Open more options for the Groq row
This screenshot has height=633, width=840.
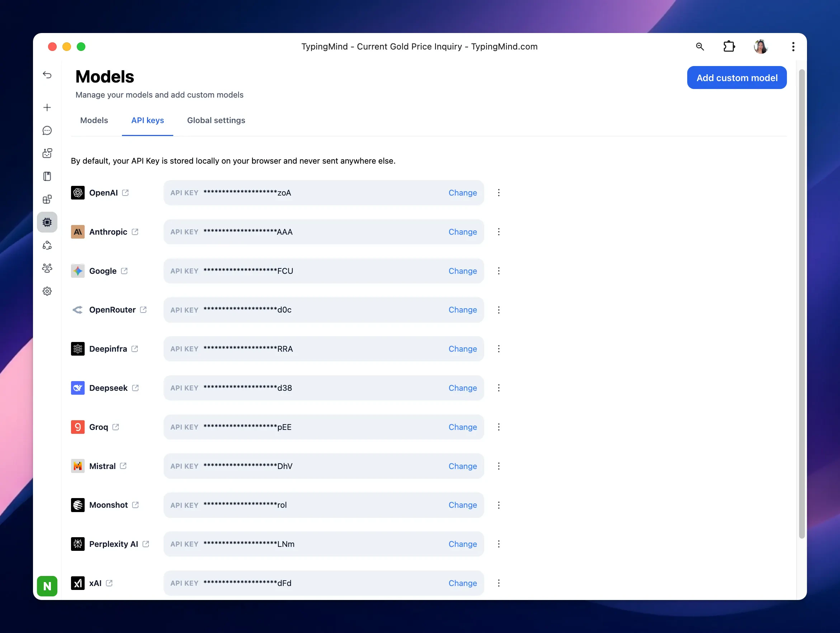point(499,427)
